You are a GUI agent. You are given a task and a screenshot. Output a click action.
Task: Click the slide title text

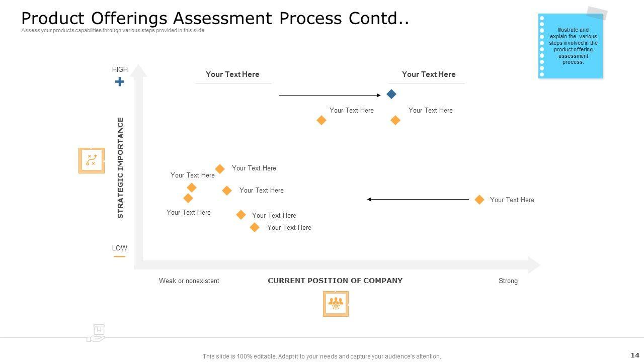click(215, 18)
